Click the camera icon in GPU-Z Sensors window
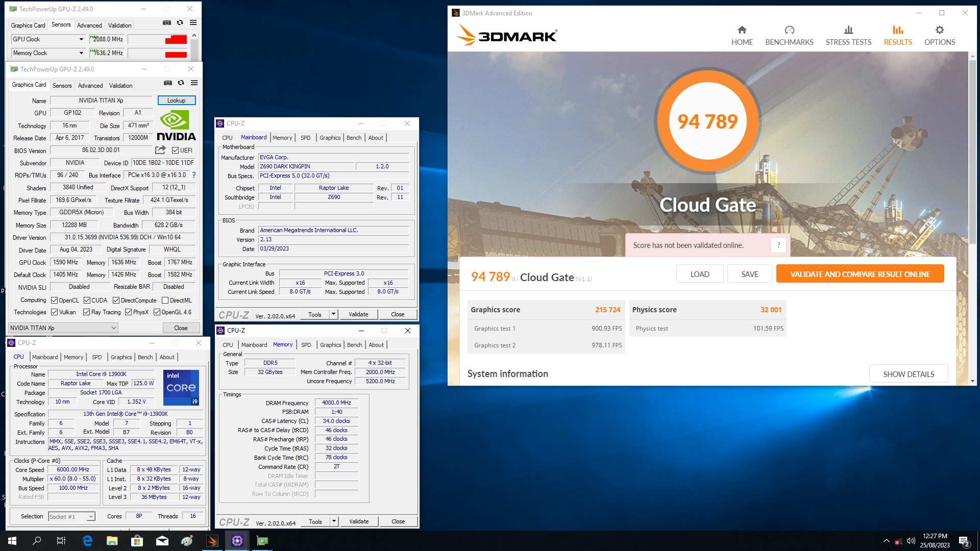The image size is (980, 551). pyautogui.click(x=166, y=22)
